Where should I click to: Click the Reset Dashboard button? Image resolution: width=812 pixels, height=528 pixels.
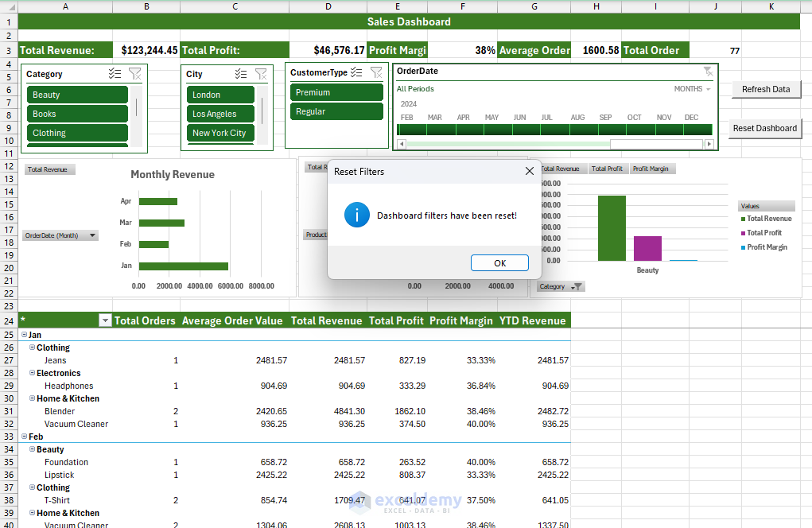coord(765,128)
